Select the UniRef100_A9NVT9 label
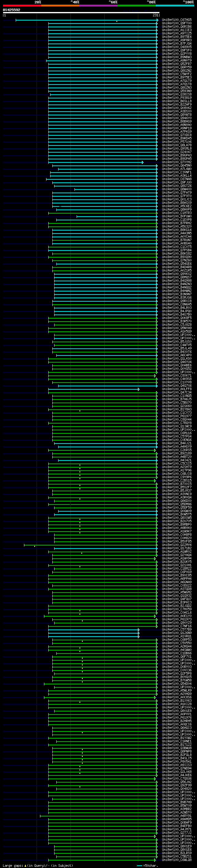Screen dimensions: 197x868 pos(177,61)
